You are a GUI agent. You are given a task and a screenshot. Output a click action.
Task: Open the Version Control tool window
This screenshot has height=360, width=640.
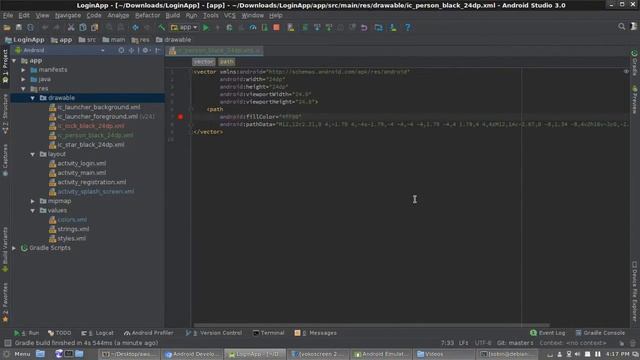[x=213, y=333]
